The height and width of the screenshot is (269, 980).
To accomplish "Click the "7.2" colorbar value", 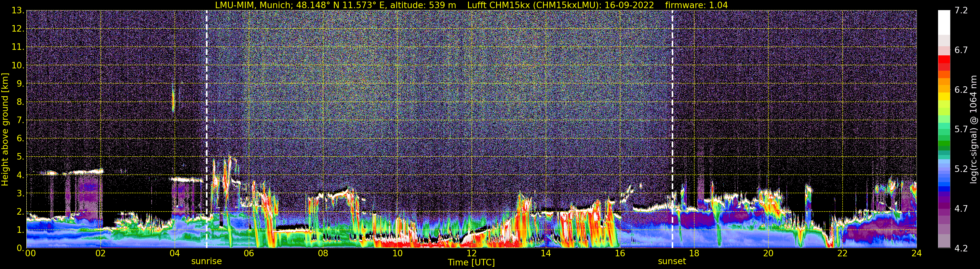I will (x=961, y=11).
